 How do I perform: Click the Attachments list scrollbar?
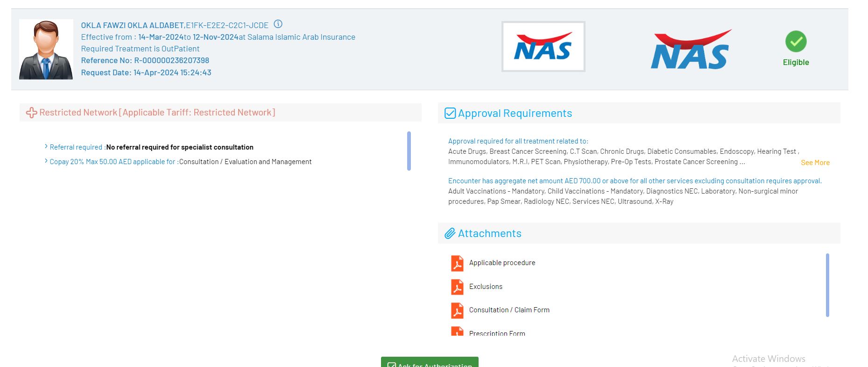pos(827,285)
